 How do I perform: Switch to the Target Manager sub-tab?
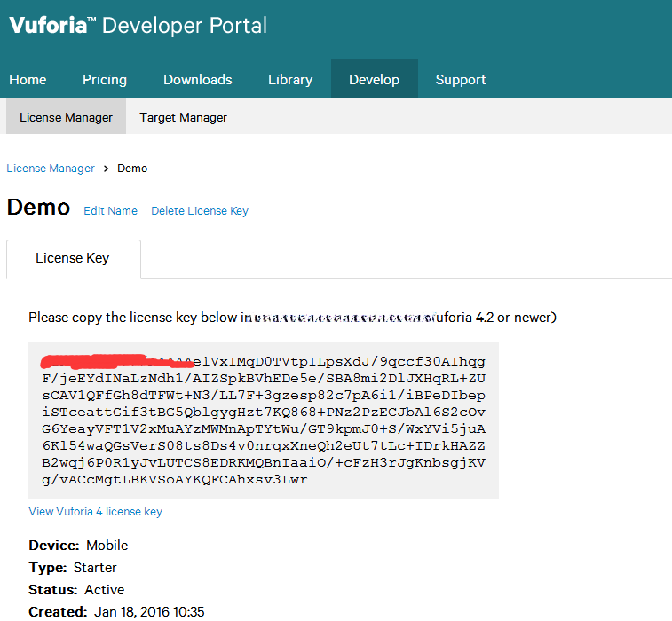[183, 117]
